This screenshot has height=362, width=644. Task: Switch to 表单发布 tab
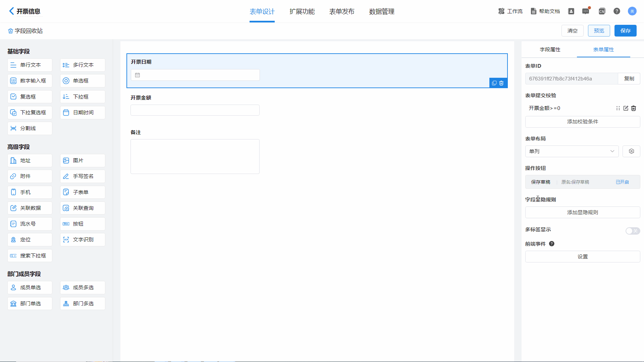click(x=342, y=12)
